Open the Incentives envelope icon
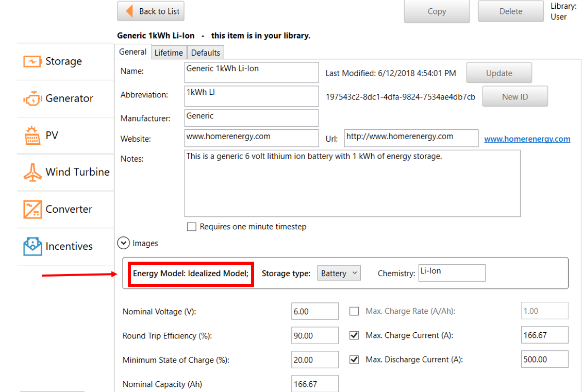582x392 pixels. [32, 246]
